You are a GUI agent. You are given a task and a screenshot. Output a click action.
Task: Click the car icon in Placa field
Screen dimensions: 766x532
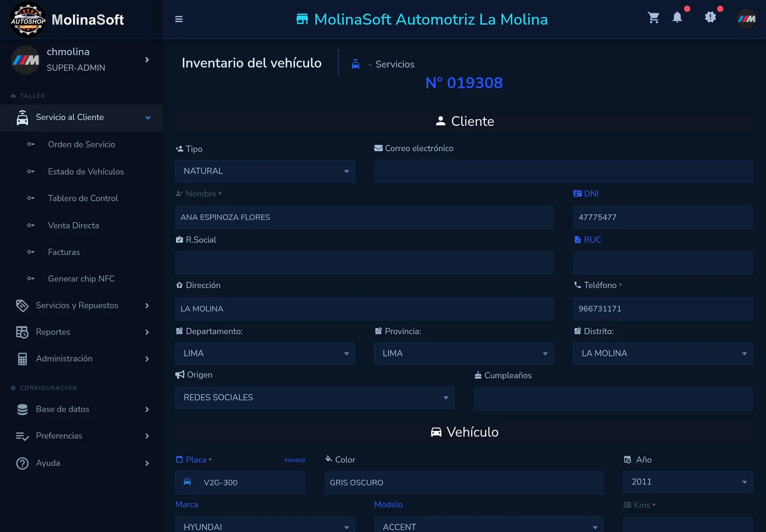tap(187, 482)
